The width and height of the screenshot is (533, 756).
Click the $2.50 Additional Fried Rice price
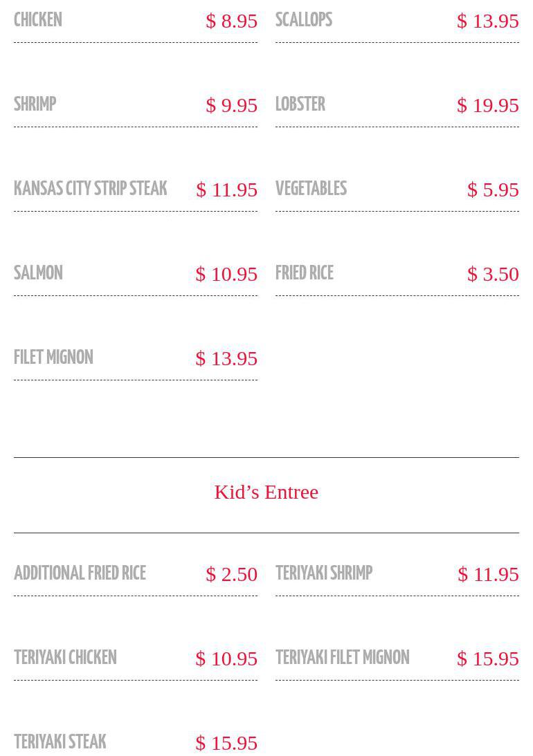(232, 574)
